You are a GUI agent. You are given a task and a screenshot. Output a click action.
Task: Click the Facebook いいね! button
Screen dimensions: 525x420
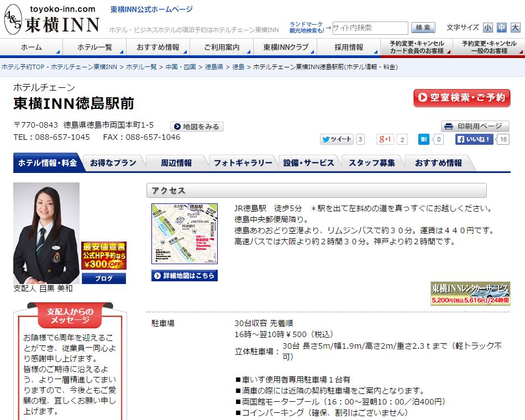point(474,139)
